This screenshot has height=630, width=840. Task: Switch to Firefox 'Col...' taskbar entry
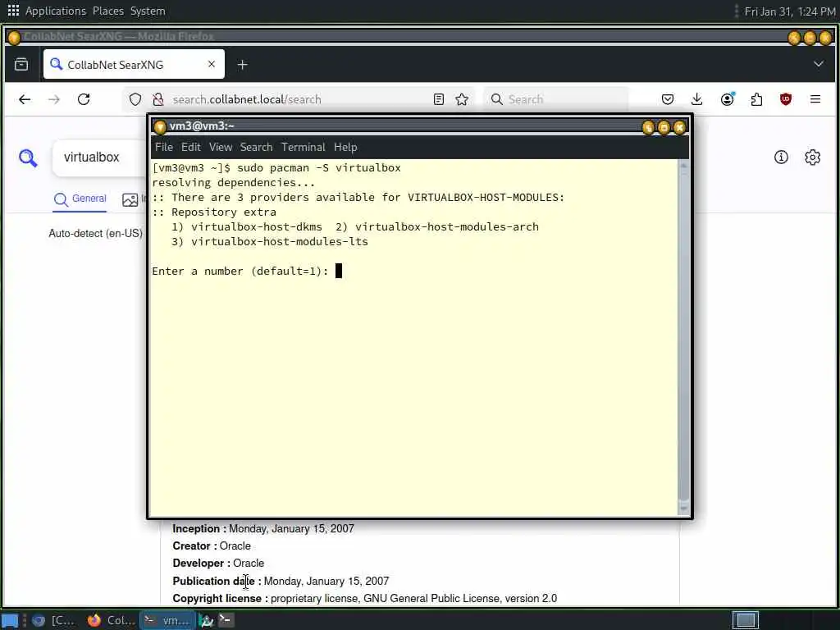pyautogui.click(x=112, y=620)
